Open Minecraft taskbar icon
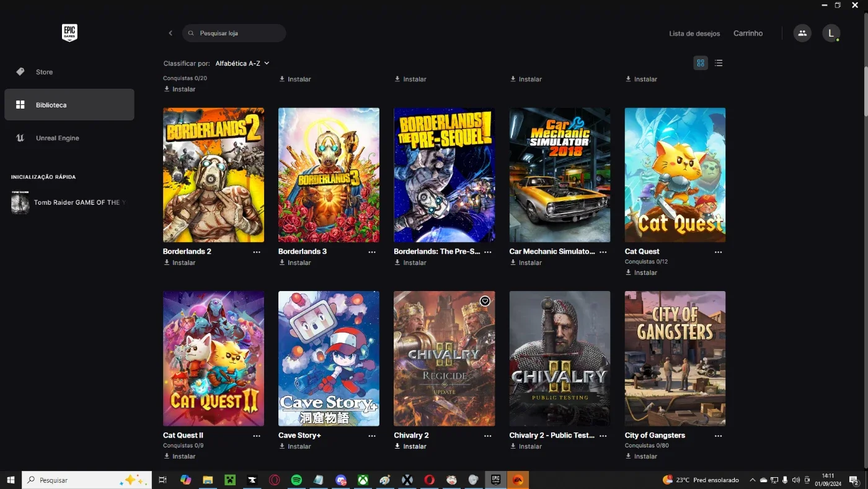The image size is (868, 489). click(230, 480)
